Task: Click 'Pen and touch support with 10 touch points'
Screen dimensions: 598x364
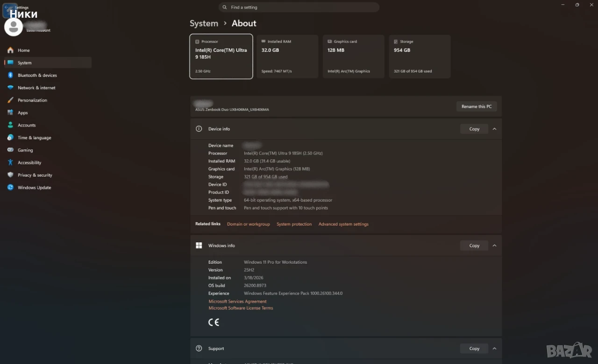Action: coord(286,208)
